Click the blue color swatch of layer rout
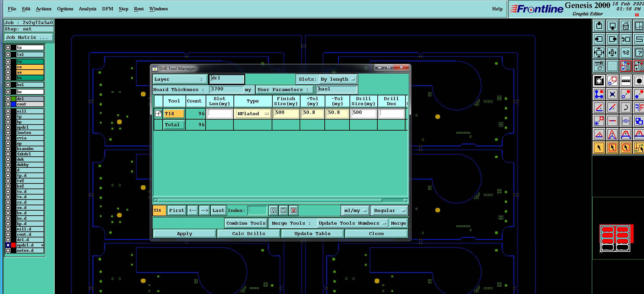 pyautogui.click(x=13, y=104)
